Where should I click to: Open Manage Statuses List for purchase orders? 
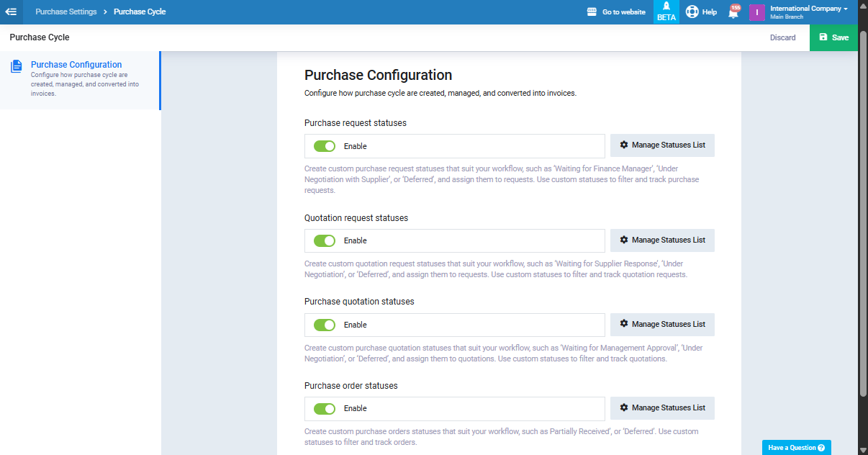[662, 408]
